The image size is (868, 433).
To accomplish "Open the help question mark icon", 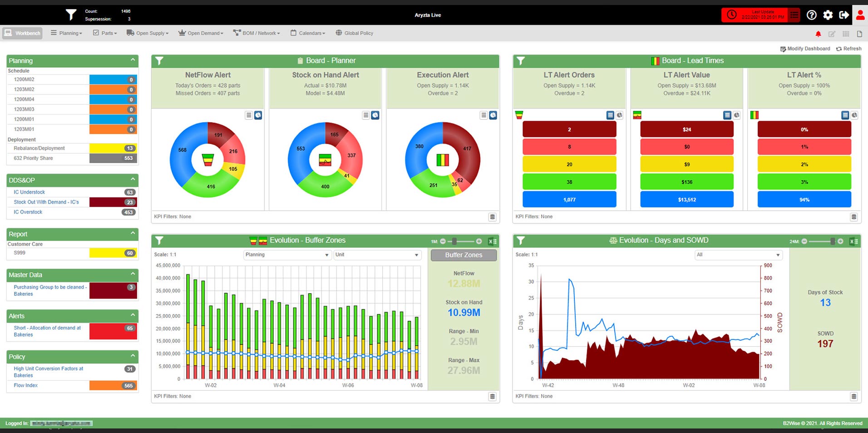I will (x=811, y=15).
